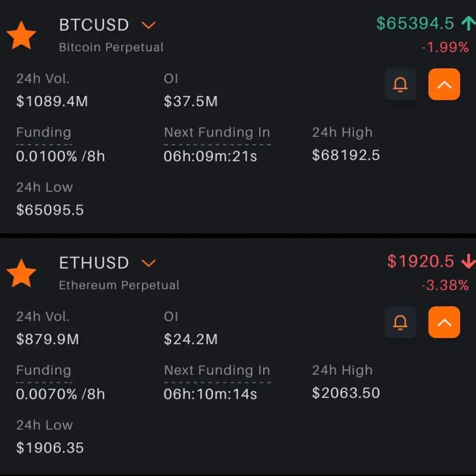Tap ETHUSD Next Funding In label
Image resolution: width=476 pixels, height=476 pixels.
217,370
